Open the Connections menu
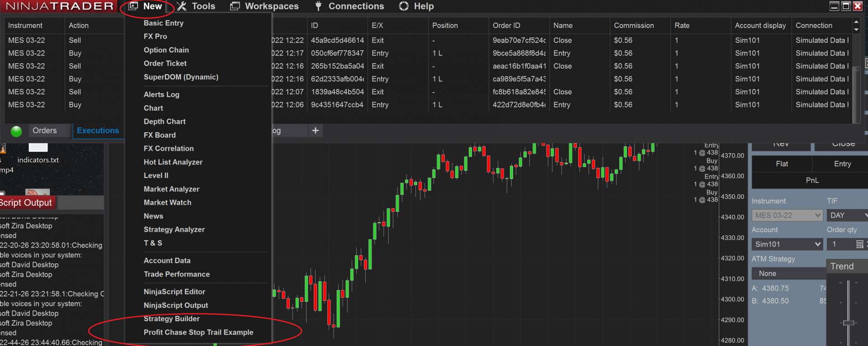This screenshot has width=868, height=346. click(349, 6)
